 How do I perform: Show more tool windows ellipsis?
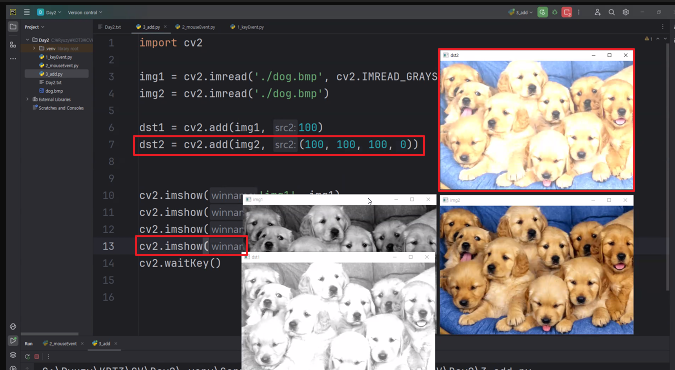pyautogui.click(x=13, y=58)
